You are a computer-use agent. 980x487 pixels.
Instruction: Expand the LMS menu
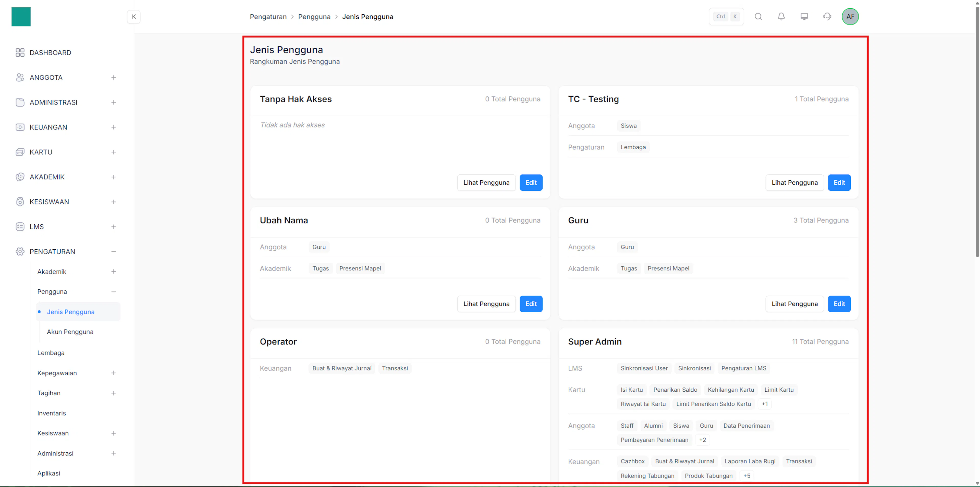[x=113, y=227]
